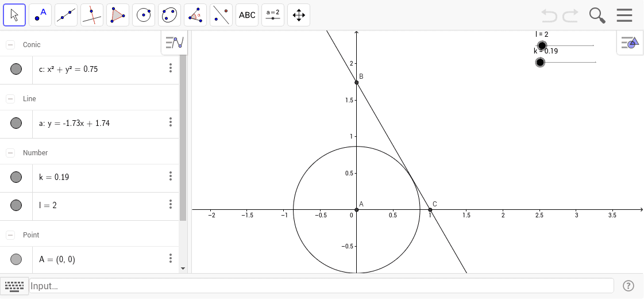The width and height of the screenshot is (644, 299).
Task: Select the Circle with Center tool
Action: (x=144, y=15)
